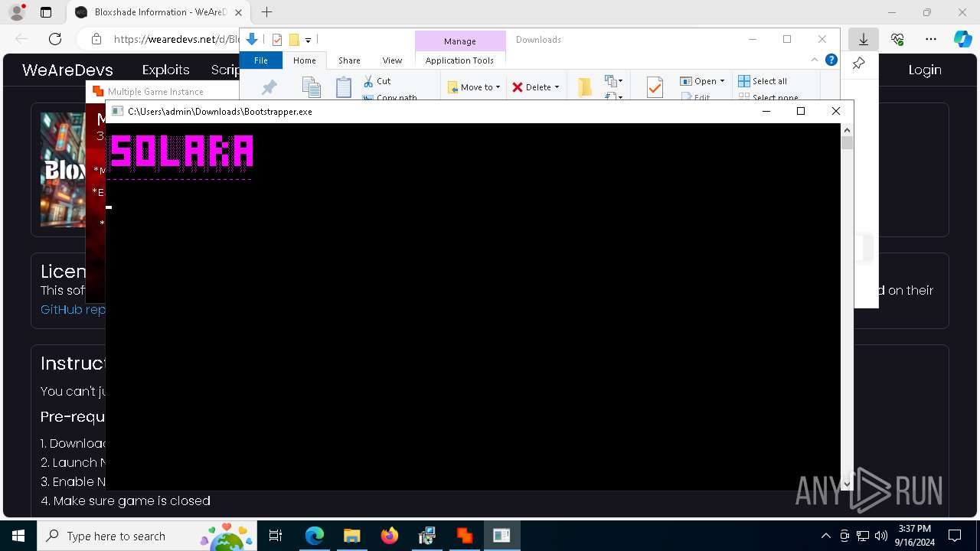Click the Manage contextual tab
Screen dimensions: 980x551
coord(460,41)
